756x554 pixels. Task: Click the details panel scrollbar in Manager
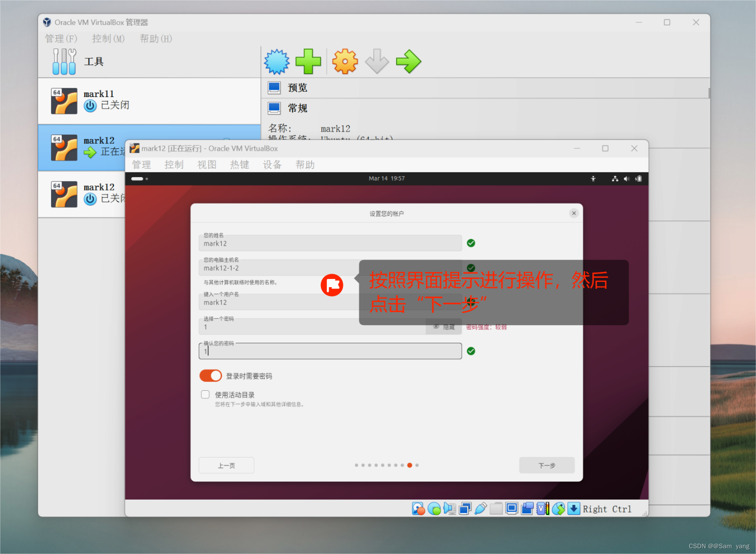point(709,93)
